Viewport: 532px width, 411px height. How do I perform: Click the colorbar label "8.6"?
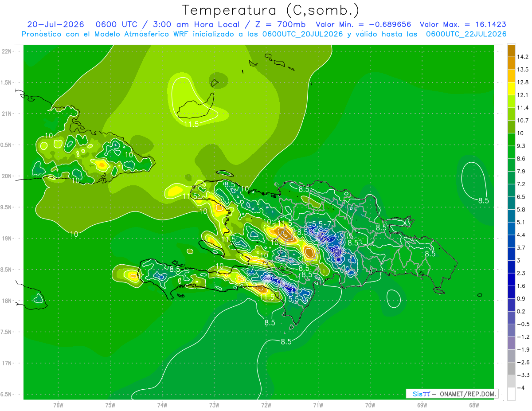coord(521,158)
